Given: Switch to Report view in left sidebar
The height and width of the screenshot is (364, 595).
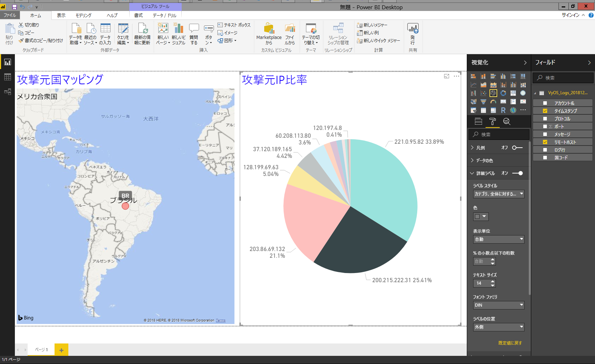Looking at the screenshot, I should click(7, 62).
